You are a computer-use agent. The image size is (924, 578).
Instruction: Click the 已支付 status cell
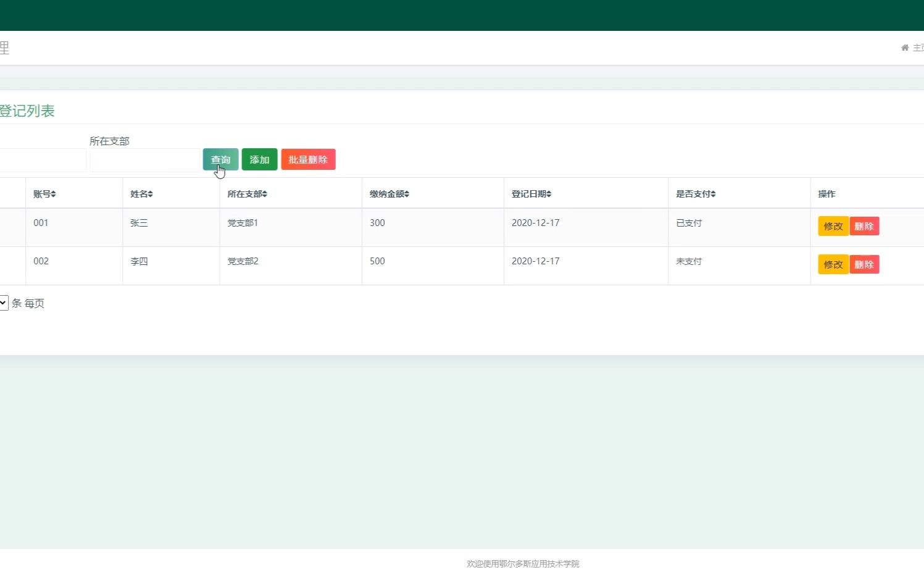(x=689, y=223)
